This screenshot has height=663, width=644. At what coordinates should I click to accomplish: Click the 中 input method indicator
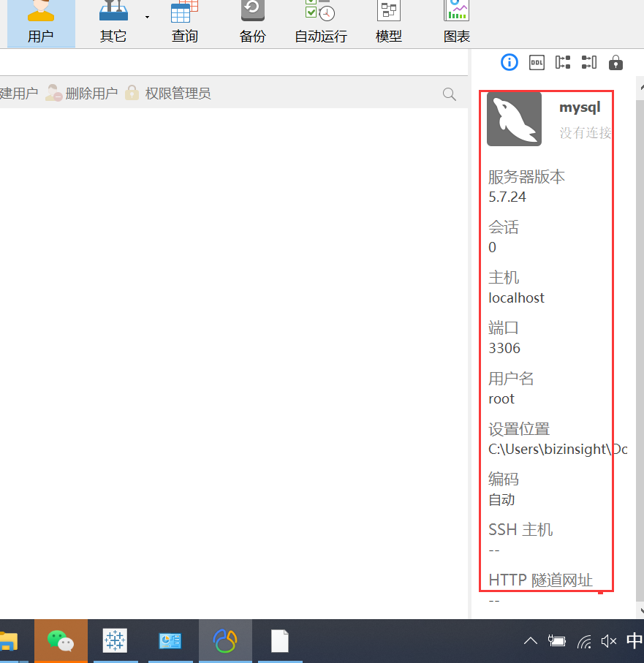pyautogui.click(x=634, y=640)
